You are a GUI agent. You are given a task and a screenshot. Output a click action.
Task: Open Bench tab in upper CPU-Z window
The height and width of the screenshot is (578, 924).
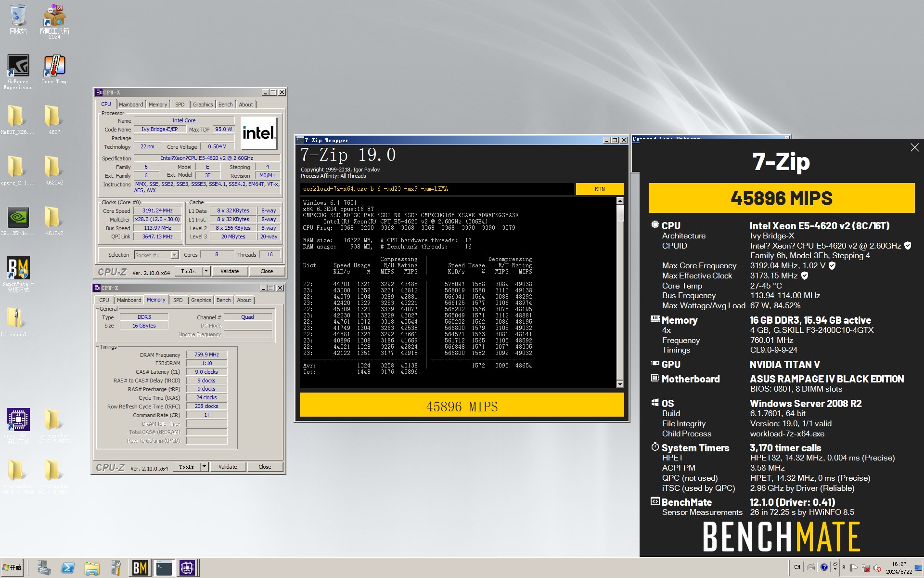[x=225, y=105]
